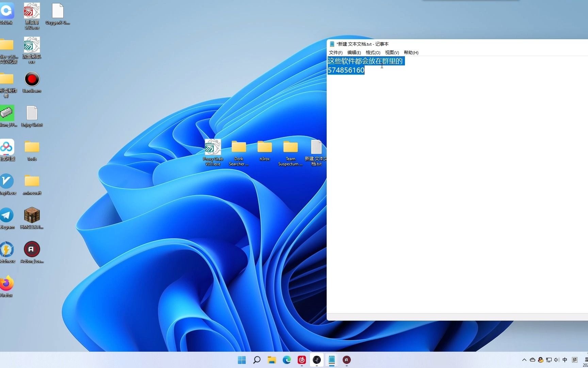Screen dimensions: 588x368
Task: Open the 格式(O) menu in Notepad
Action: pyautogui.click(x=373, y=52)
